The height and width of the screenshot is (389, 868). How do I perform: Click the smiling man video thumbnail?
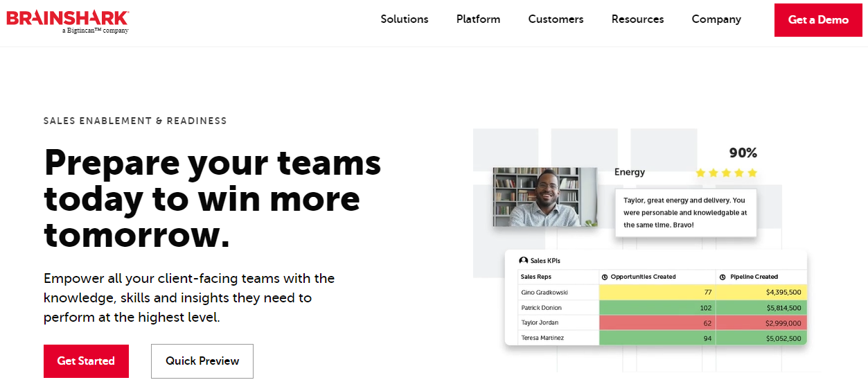coord(545,197)
